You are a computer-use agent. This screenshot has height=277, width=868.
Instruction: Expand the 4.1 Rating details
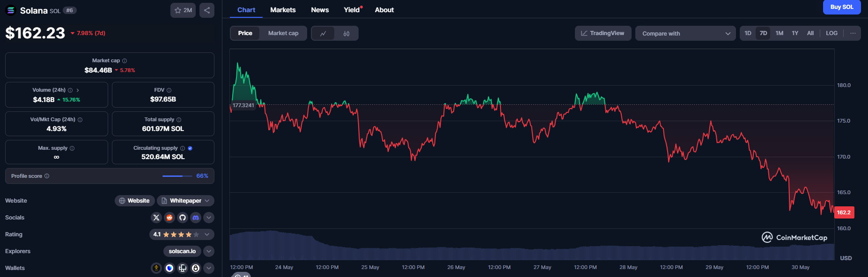[x=182, y=234]
